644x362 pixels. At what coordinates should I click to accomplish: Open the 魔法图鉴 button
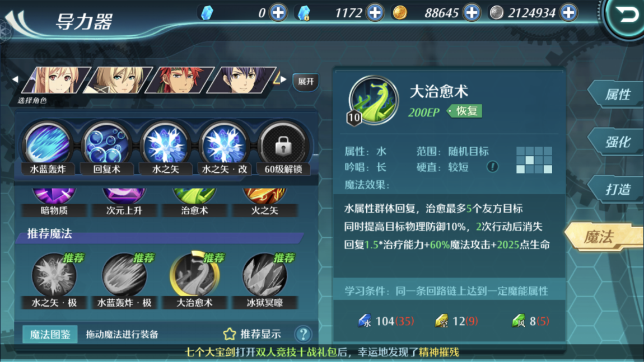[50, 334]
